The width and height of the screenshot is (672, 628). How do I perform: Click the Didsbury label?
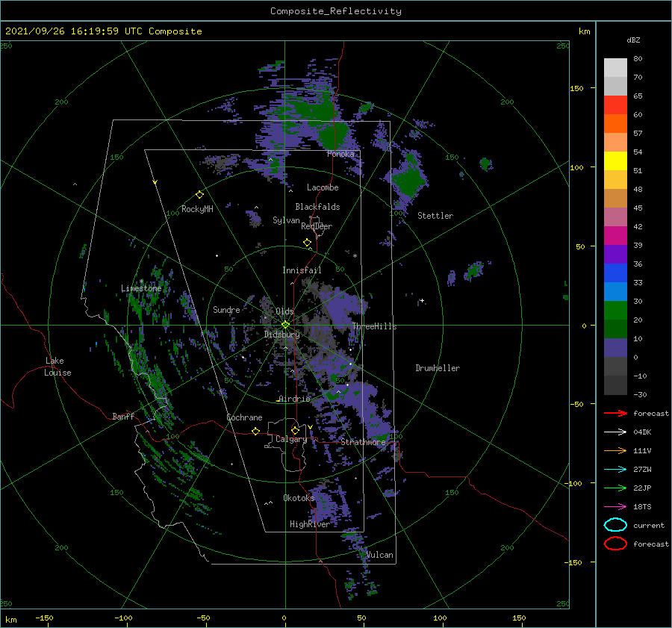click(x=281, y=335)
